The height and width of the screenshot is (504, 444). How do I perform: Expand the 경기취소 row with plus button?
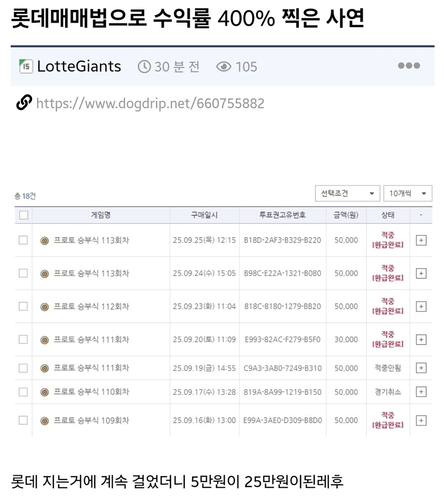click(x=421, y=392)
